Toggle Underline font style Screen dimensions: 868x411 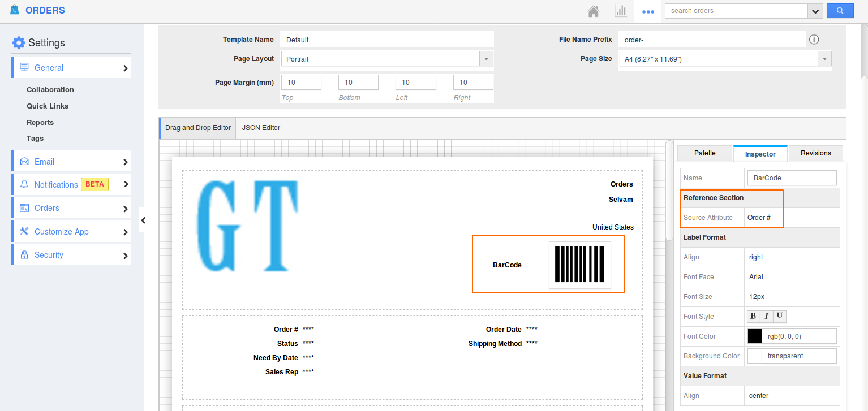coord(779,316)
